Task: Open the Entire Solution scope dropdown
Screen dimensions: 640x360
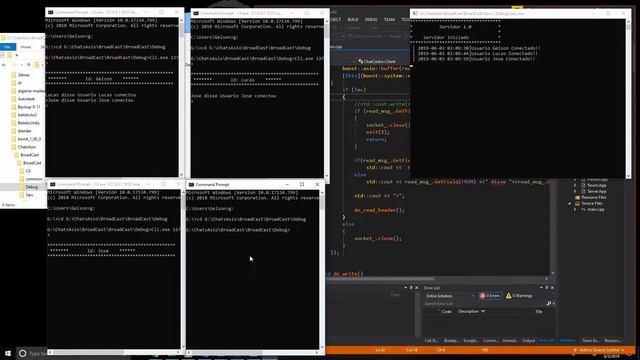Action: point(449,296)
